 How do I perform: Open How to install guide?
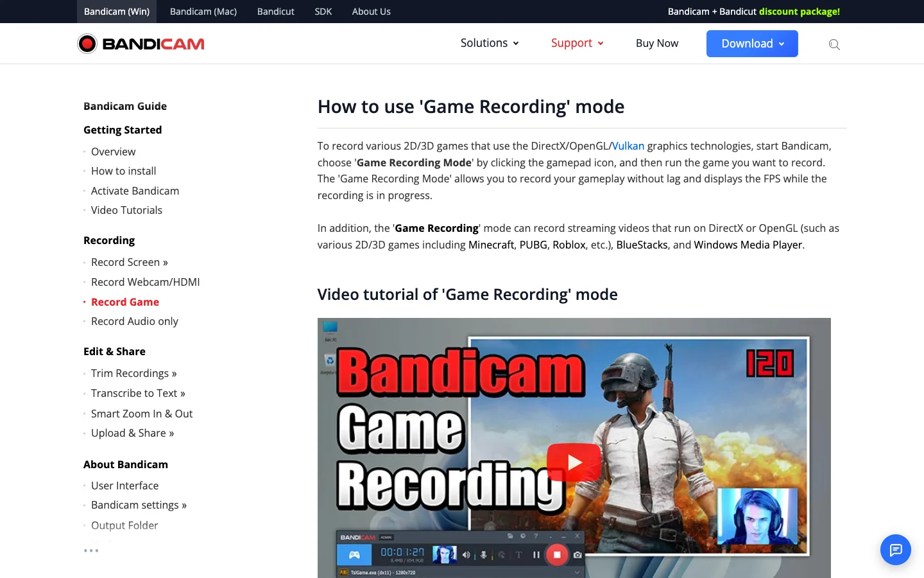pos(124,171)
